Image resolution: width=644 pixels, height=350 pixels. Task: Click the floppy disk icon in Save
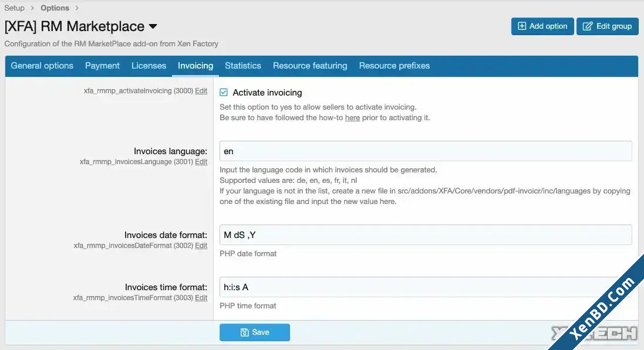coord(244,332)
